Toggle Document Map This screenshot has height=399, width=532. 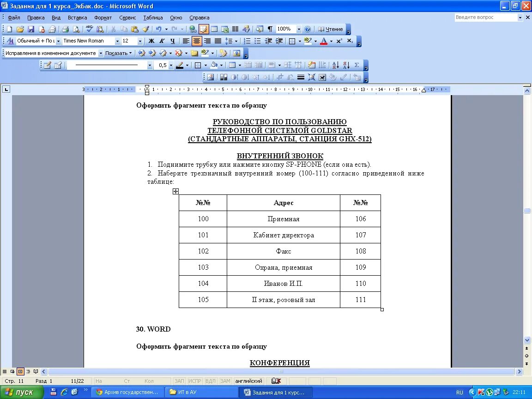point(260,29)
